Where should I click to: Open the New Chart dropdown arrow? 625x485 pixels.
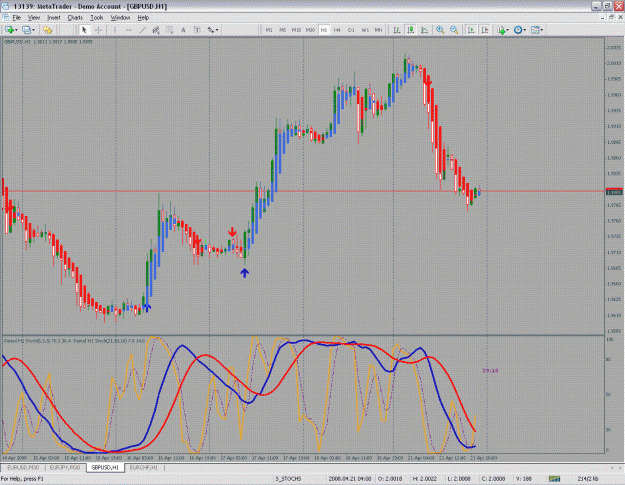tap(16, 30)
